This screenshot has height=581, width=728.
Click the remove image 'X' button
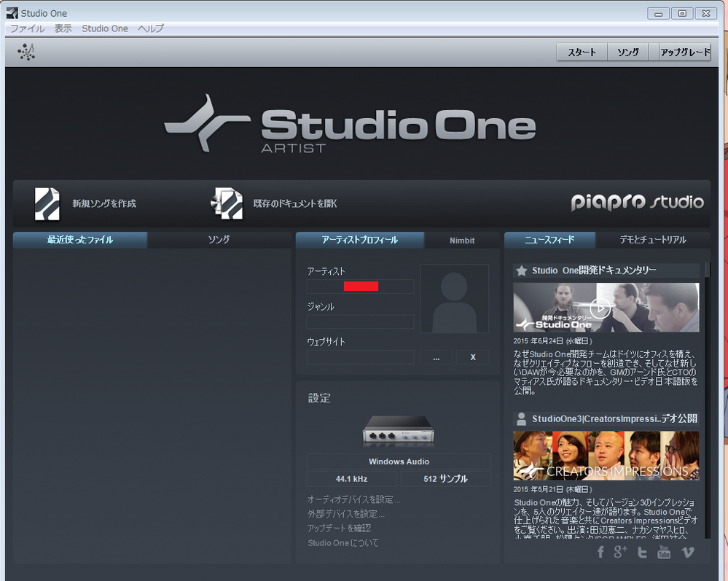coord(473,357)
